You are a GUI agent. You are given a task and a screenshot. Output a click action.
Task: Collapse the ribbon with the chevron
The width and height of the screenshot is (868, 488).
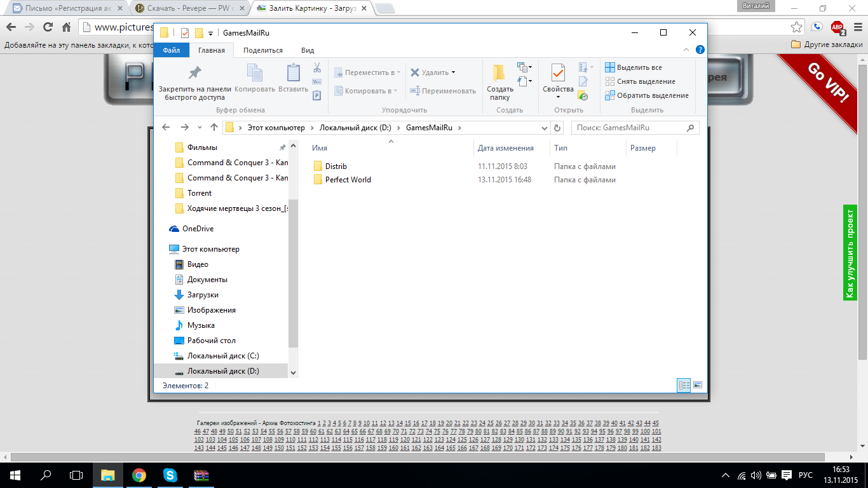686,50
